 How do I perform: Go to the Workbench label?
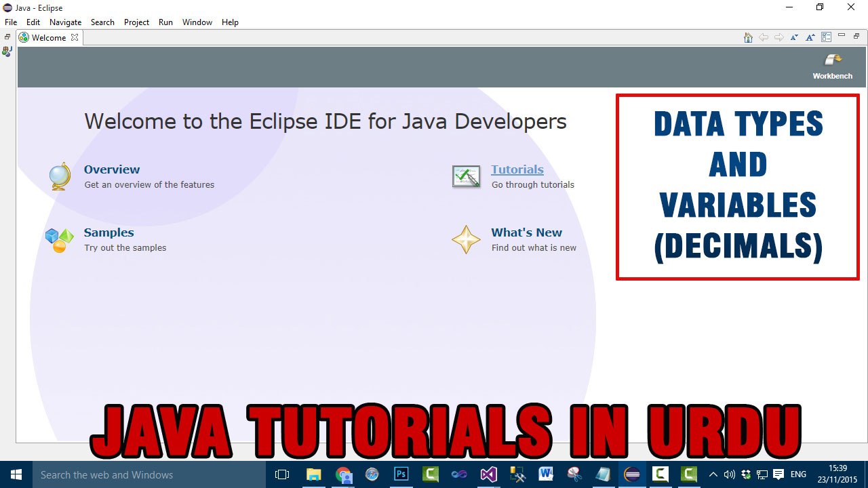833,76
